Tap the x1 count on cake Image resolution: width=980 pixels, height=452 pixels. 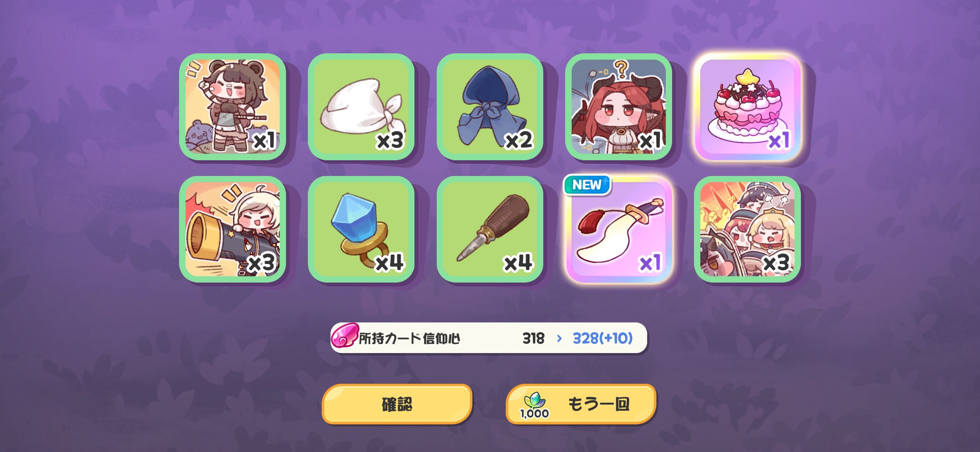pyautogui.click(x=779, y=140)
